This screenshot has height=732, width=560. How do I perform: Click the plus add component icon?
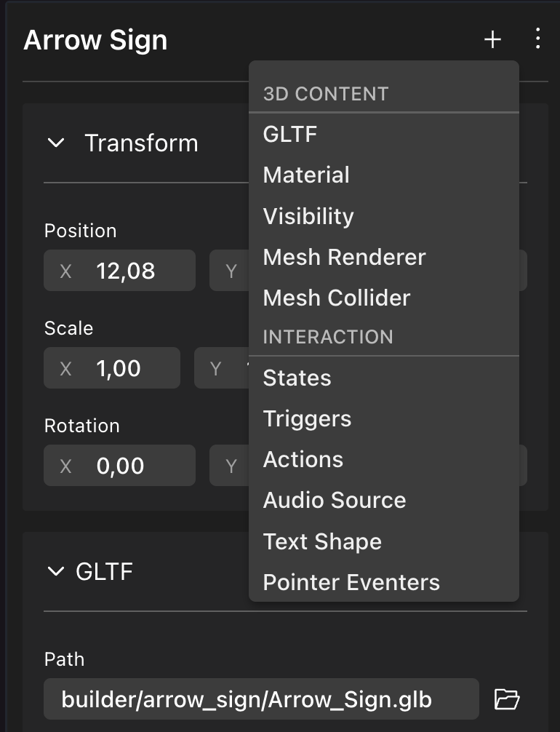(492, 39)
